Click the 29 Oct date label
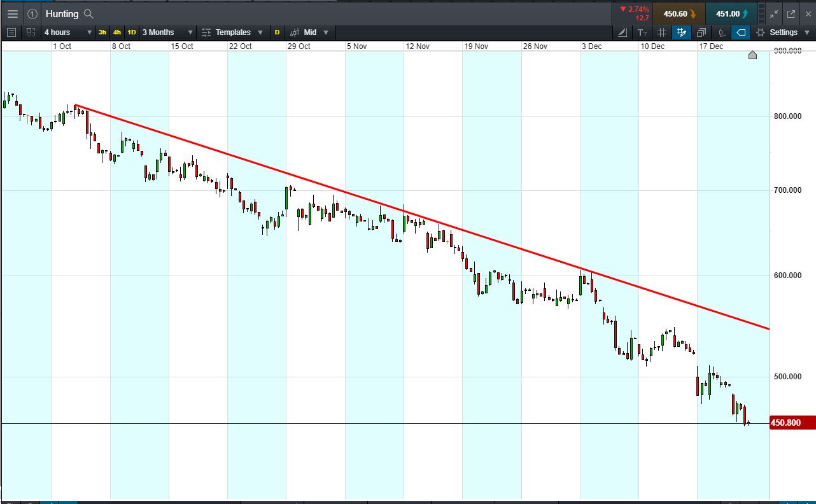This screenshot has width=816, height=504. point(299,46)
